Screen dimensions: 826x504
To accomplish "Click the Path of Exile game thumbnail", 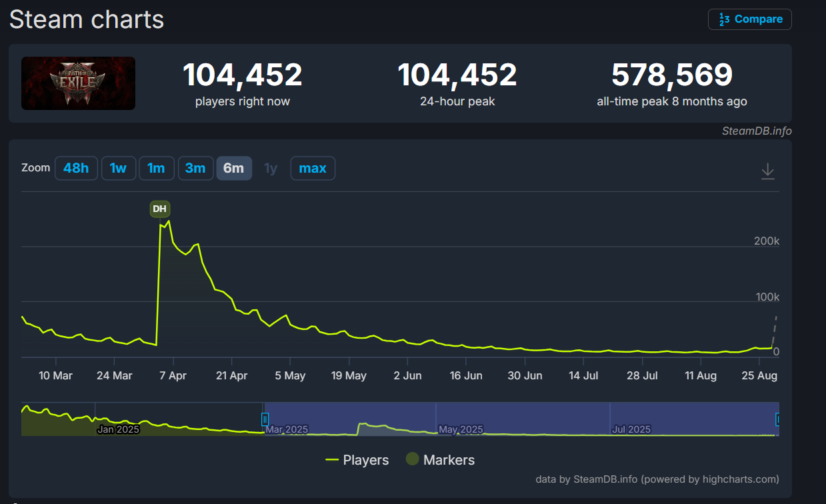I will pos(78,83).
